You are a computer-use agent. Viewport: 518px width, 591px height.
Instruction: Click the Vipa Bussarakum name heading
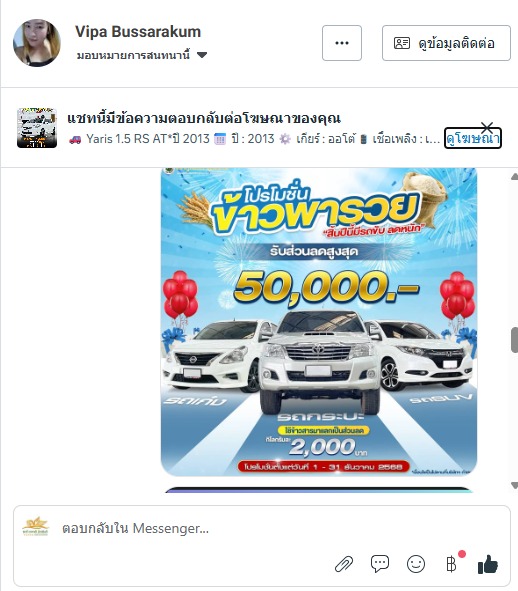[138, 32]
